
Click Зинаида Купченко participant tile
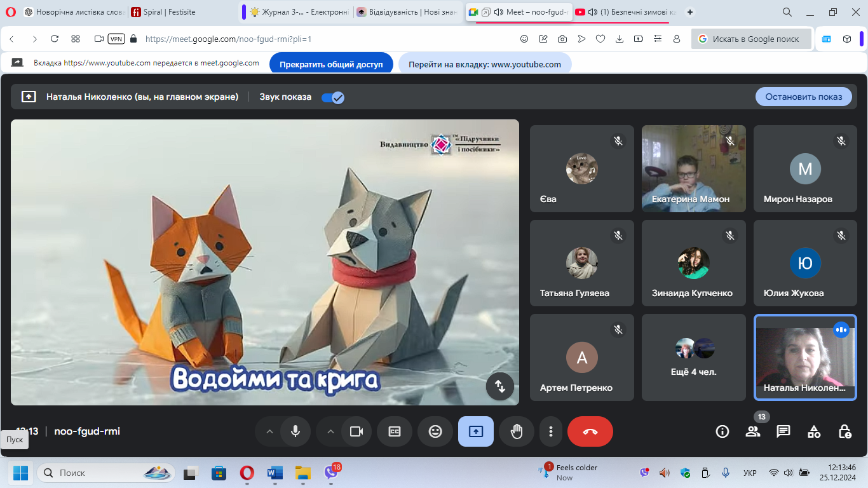(694, 263)
